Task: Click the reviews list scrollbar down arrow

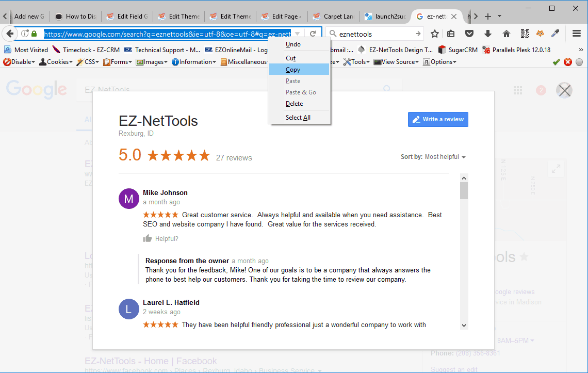Action: [x=464, y=325]
